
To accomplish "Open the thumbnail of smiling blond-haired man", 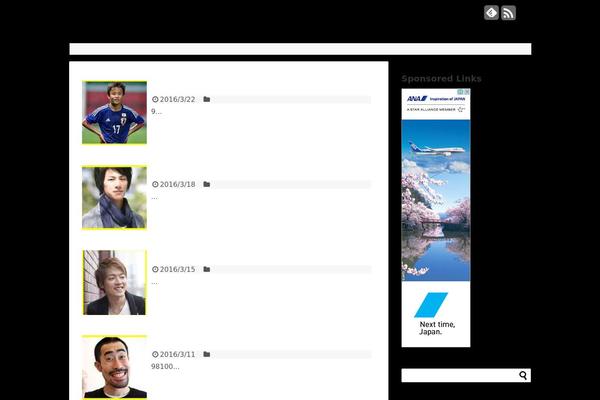I will (114, 282).
